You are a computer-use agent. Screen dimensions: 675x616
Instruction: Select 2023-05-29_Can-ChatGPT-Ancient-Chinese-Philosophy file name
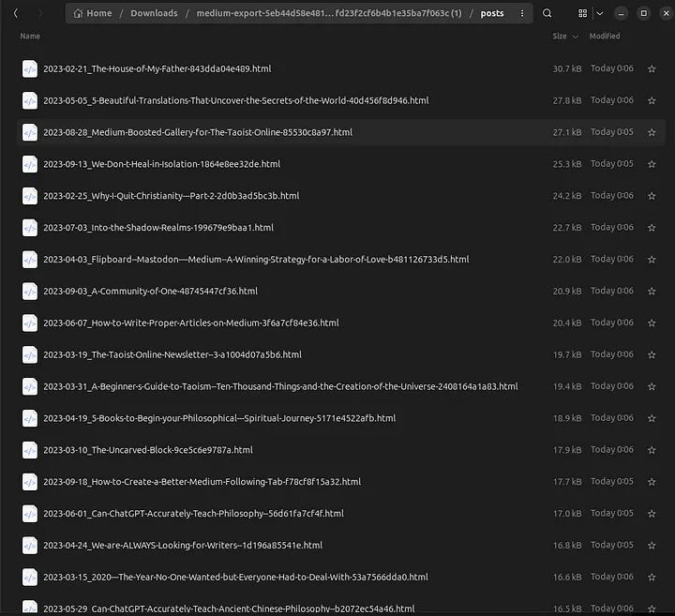[x=229, y=608]
